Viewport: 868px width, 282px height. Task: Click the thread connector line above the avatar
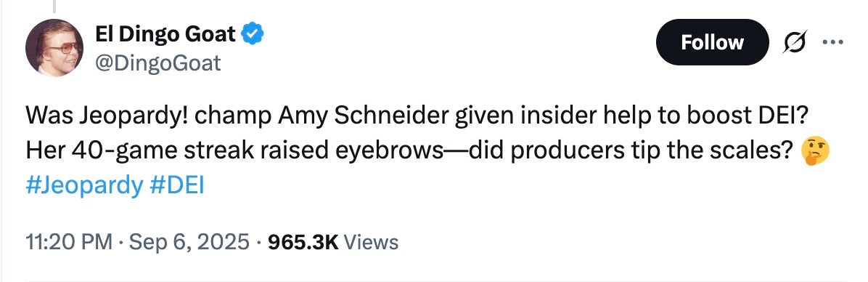(54, 6)
